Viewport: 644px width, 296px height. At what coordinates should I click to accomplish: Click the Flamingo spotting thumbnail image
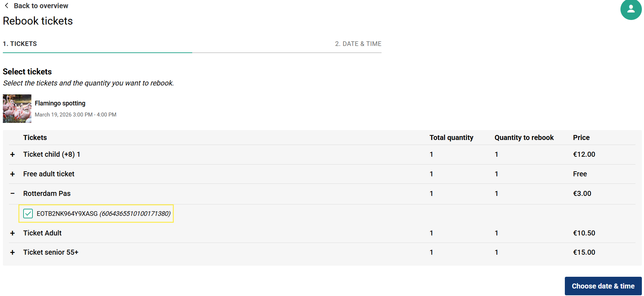pos(17,109)
